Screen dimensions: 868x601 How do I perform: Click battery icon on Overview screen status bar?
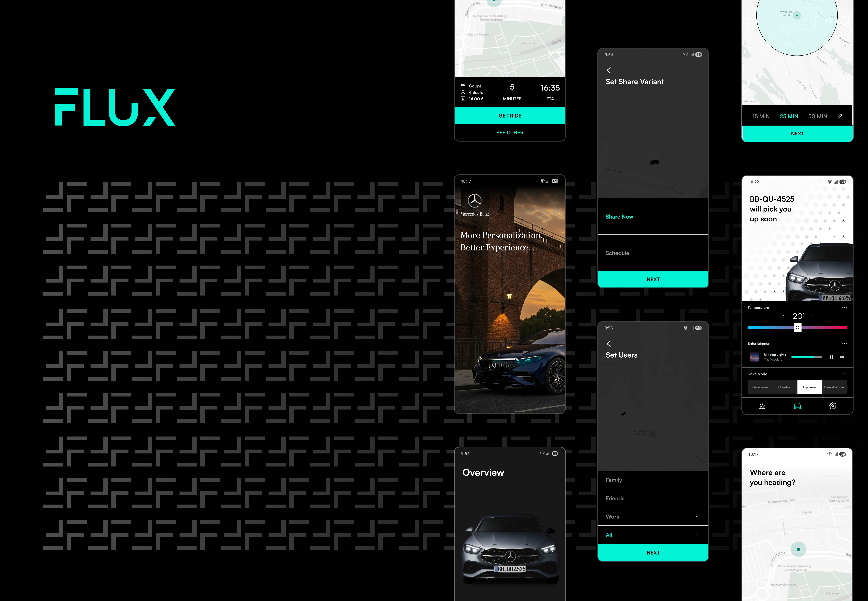(555, 453)
